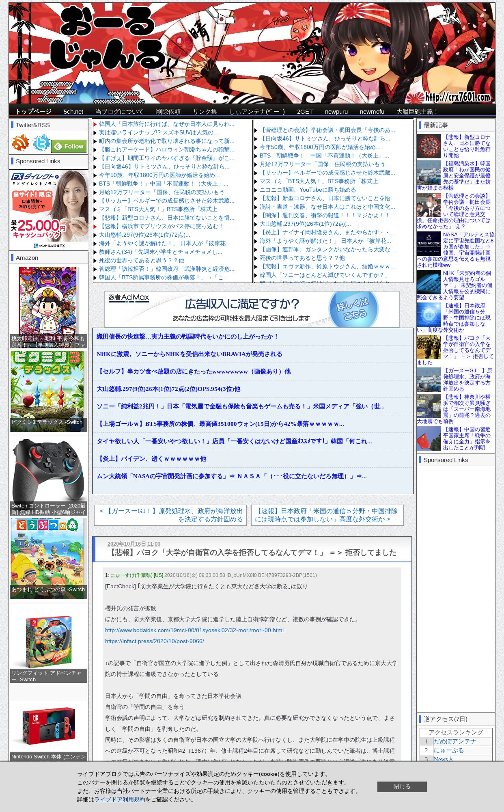Open ソニー「純利益2兆円！」 featured link
Screen dimensions: 504x812
(x=241, y=406)
